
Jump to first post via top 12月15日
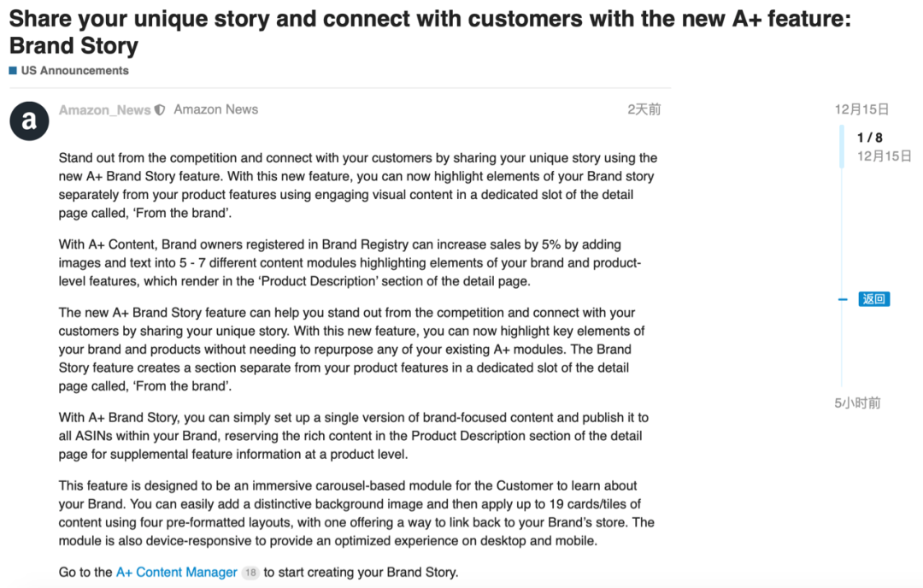click(x=861, y=109)
